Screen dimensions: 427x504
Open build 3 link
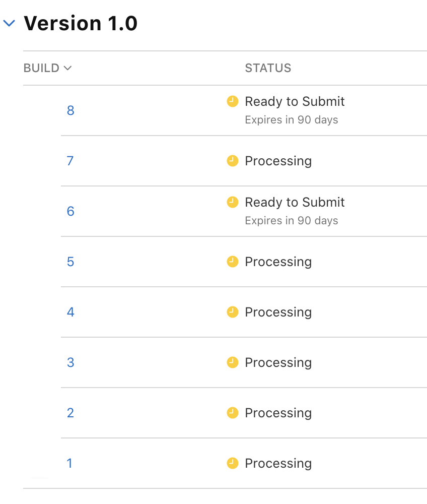click(x=70, y=362)
